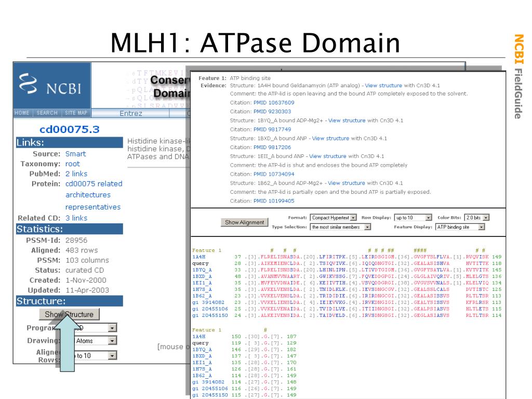Open cd00075 related protein link
Viewport: 532px width, 399px height.
click(94, 183)
